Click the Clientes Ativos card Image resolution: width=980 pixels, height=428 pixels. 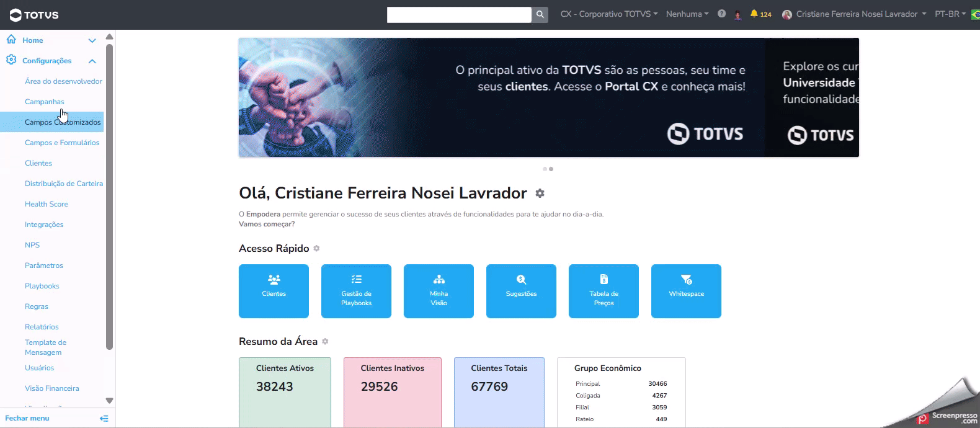click(285, 392)
